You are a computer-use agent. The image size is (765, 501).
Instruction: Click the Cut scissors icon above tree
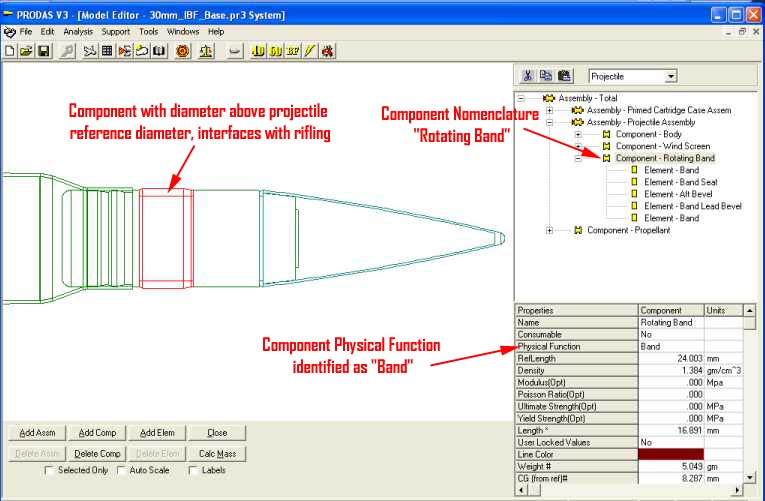(x=529, y=76)
